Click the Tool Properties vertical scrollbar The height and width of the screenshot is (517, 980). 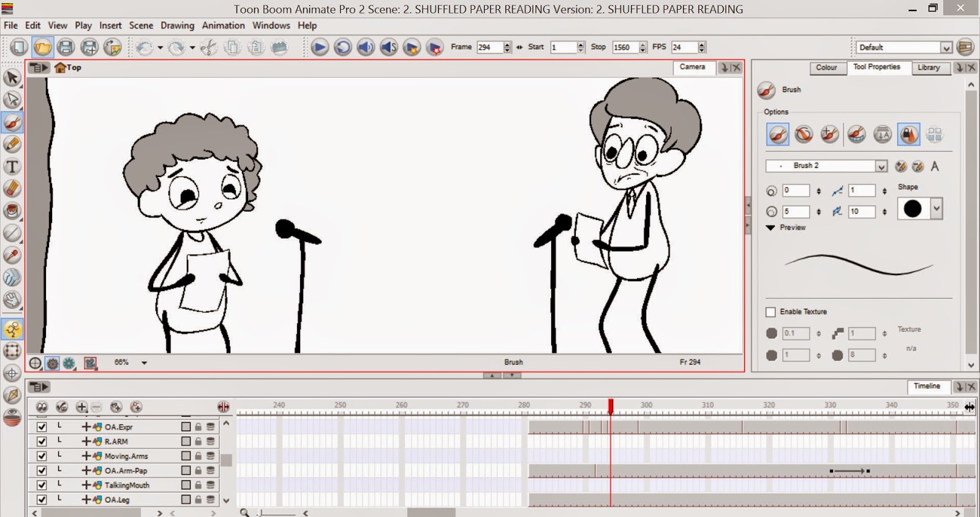pos(971,224)
